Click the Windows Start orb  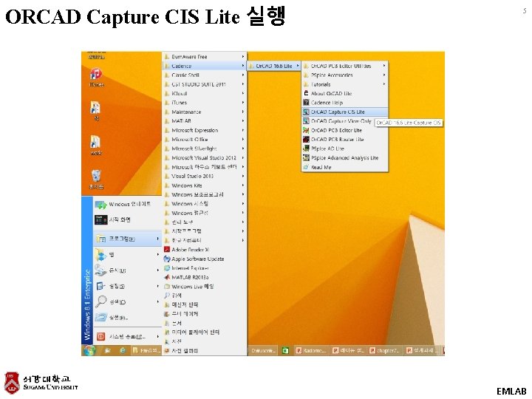tap(89, 350)
